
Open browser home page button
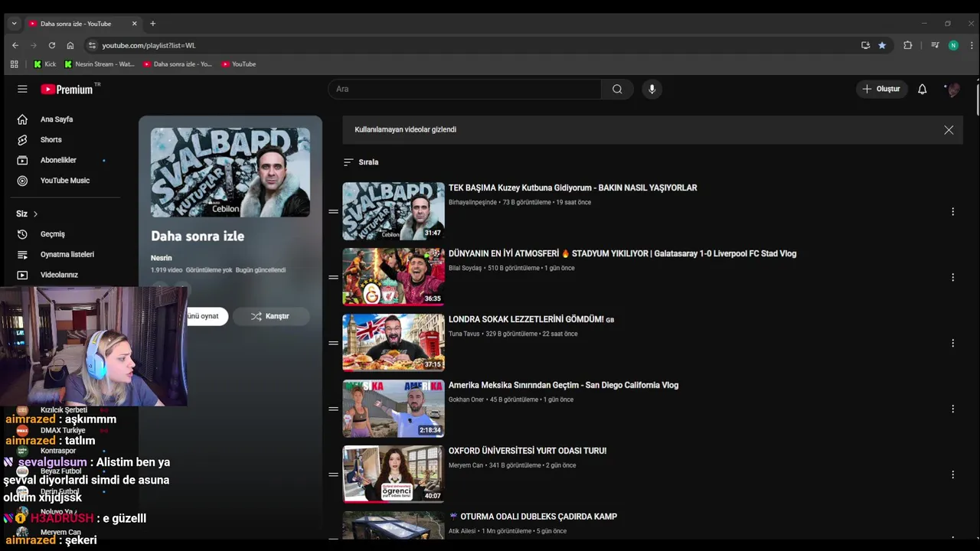[x=70, y=45]
